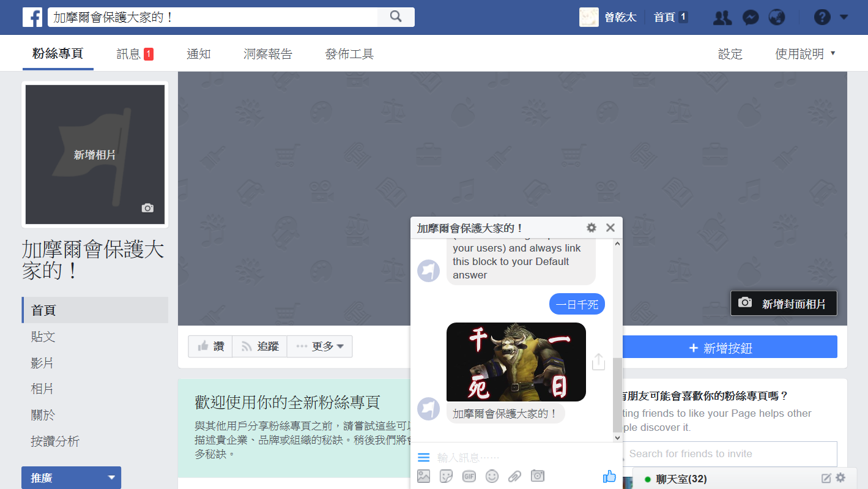Open the 曾乾太 profile name link
This screenshot has width=868, height=489.
pyautogui.click(x=620, y=17)
